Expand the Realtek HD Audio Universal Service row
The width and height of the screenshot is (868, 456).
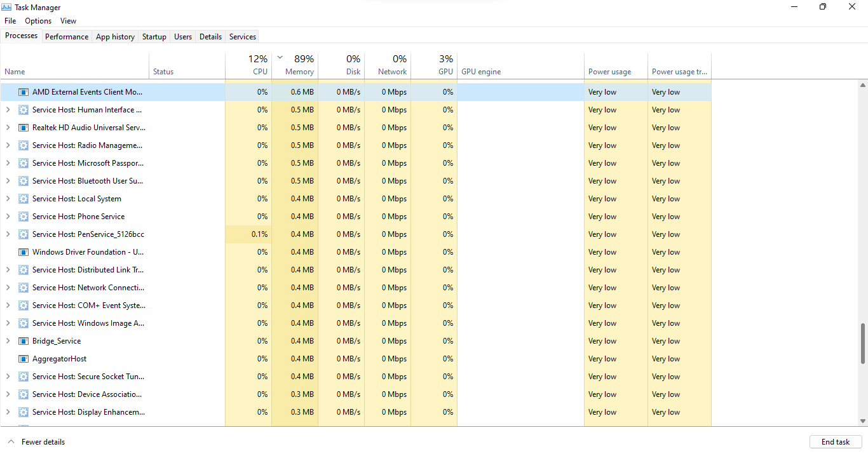point(8,128)
